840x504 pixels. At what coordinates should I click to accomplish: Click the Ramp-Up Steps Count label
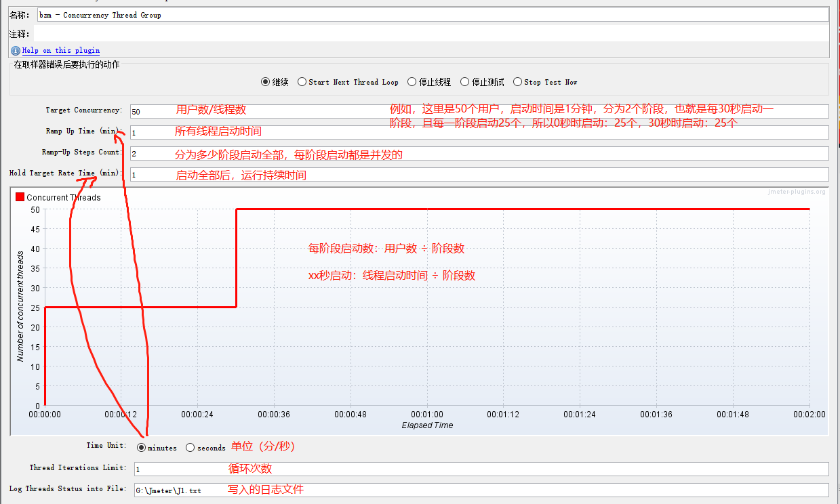[x=82, y=152]
